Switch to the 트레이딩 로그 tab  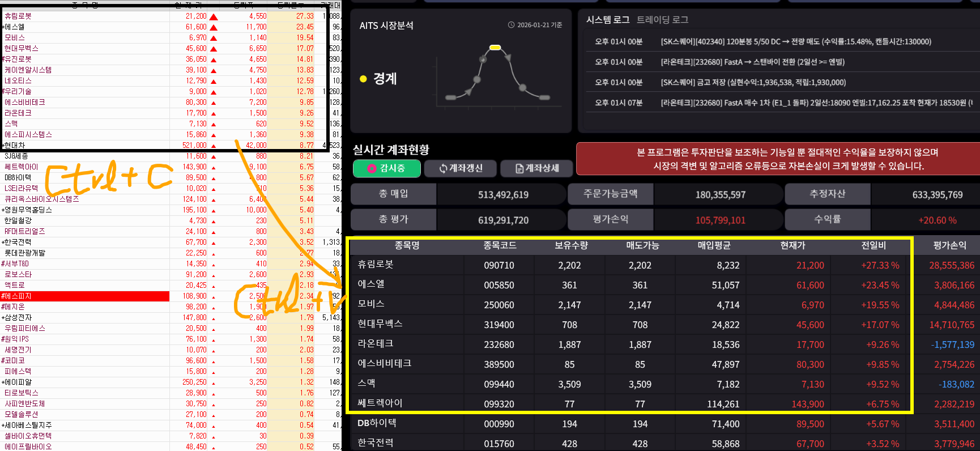click(662, 20)
